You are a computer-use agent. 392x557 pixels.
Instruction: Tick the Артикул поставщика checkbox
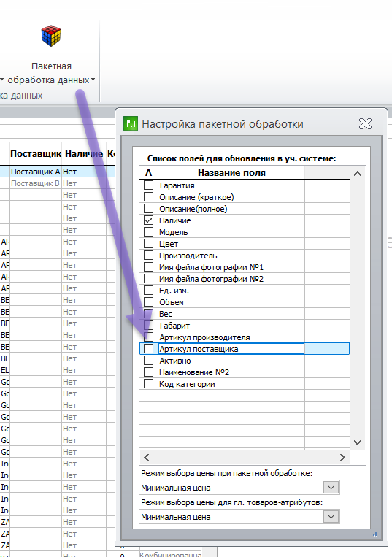[148, 349]
